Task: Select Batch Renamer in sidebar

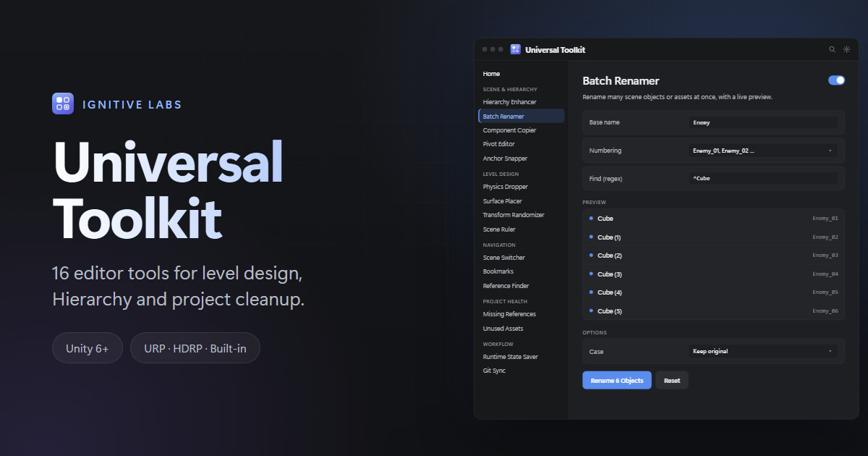Action: tap(522, 116)
